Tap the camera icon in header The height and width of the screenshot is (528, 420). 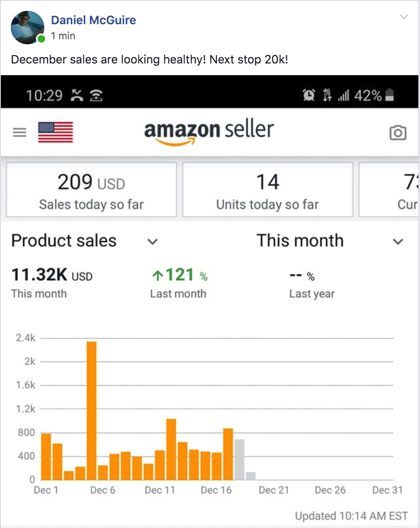pos(397,132)
